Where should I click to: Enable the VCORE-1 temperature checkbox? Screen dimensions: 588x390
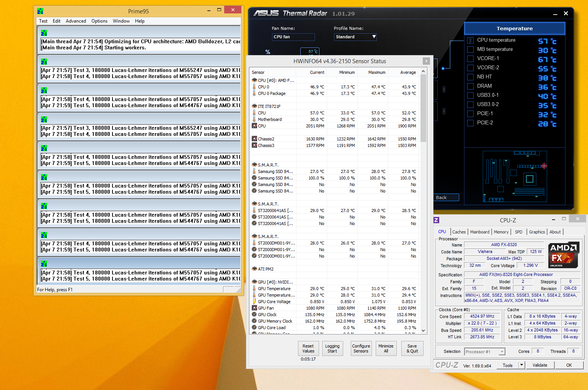tap(471, 59)
